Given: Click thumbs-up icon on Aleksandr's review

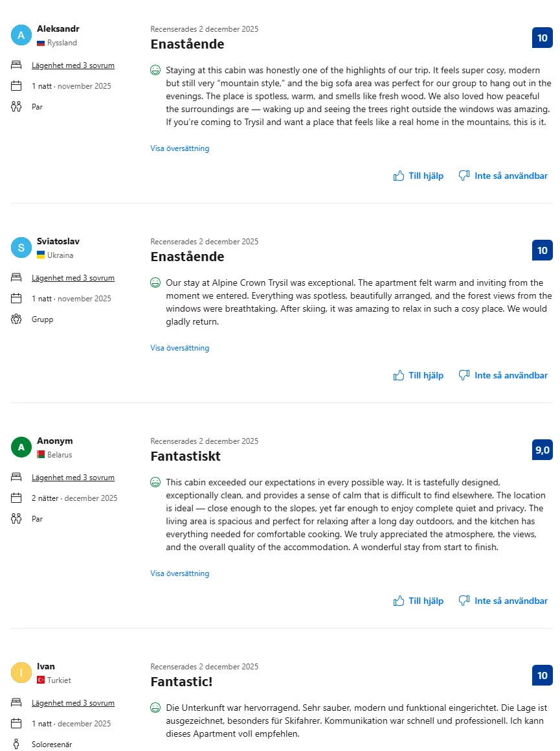Looking at the screenshot, I should pos(399,176).
